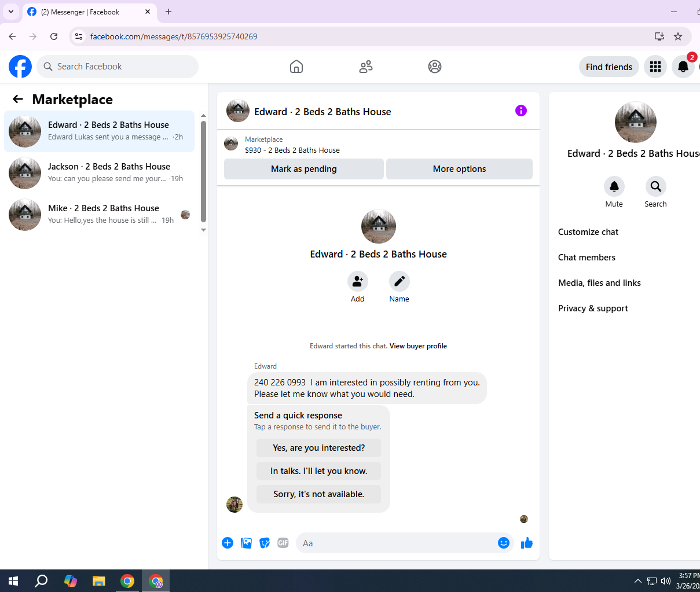Open volume control in system tray
The width and height of the screenshot is (700, 592).
point(666,581)
